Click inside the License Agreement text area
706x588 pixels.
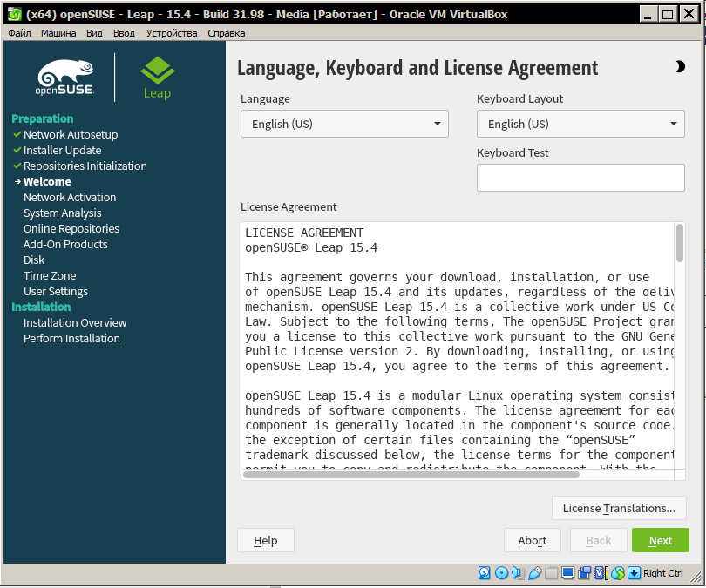pos(458,345)
